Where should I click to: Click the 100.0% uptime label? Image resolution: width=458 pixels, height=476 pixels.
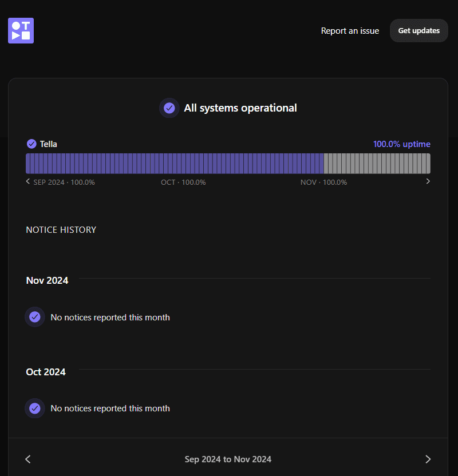(x=401, y=144)
